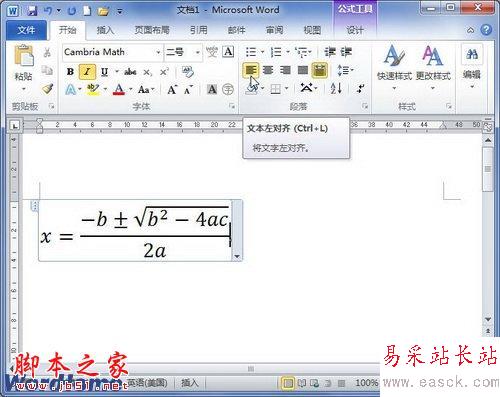The height and width of the screenshot is (397, 500).
Task: Open equation options dropdown arrow
Action: pyautogui.click(x=237, y=256)
